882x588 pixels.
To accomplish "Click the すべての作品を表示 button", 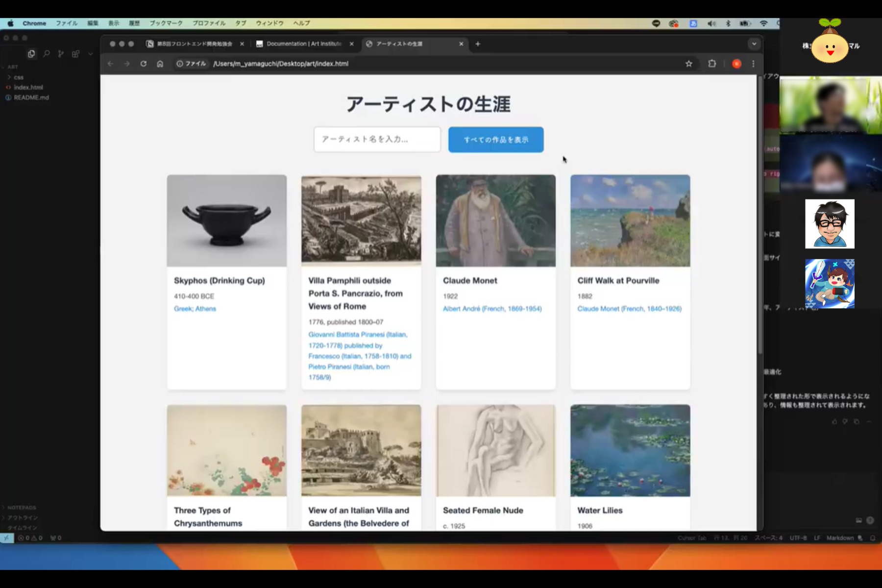I will click(x=495, y=140).
